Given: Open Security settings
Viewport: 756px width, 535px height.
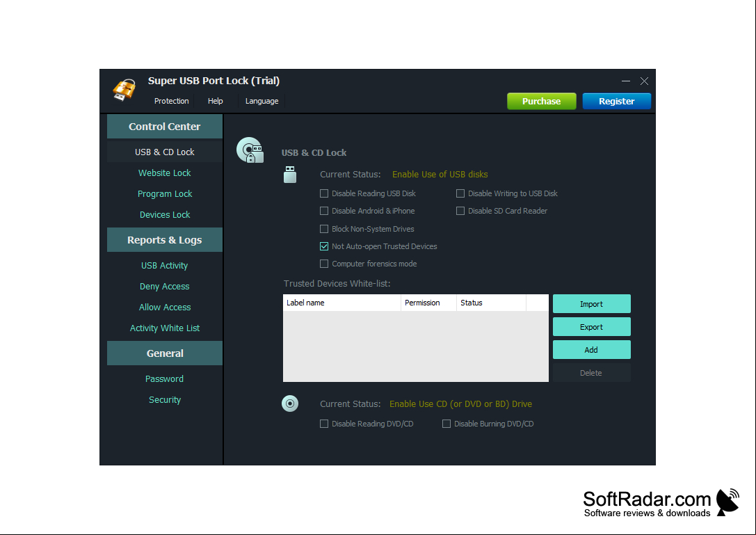Looking at the screenshot, I should [164, 399].
